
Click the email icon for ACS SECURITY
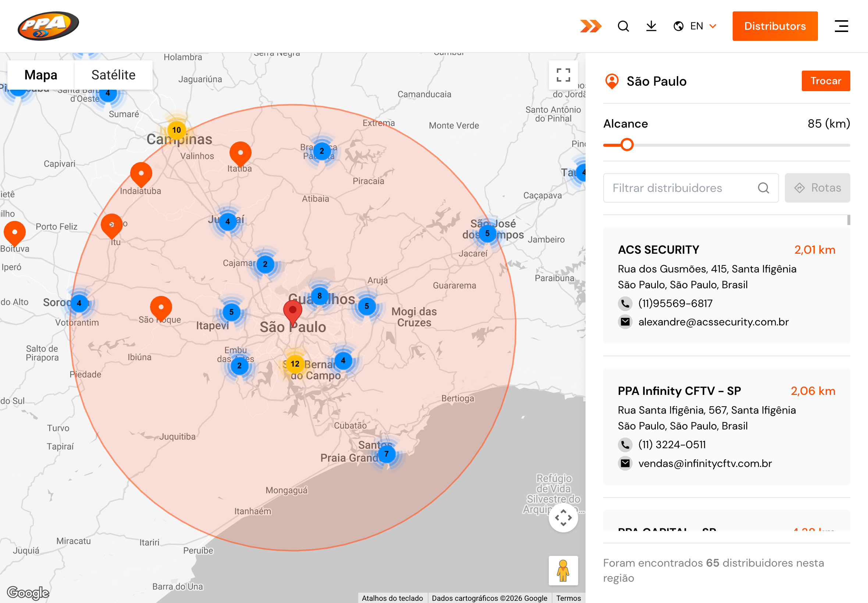625,322
